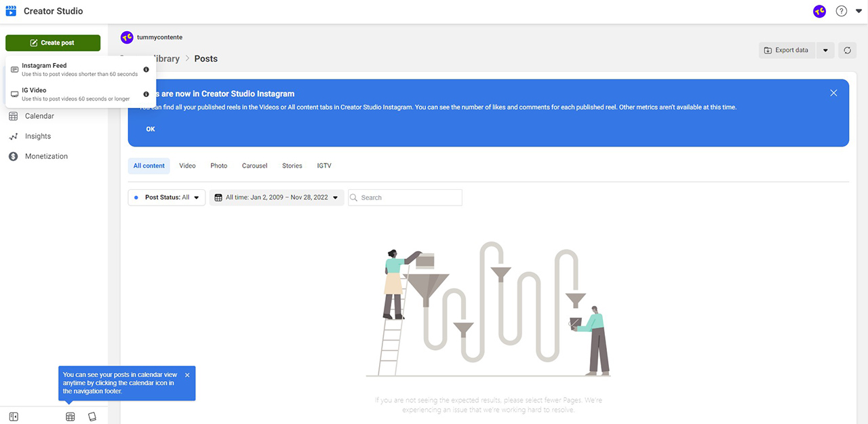Image resolution: width=868 pixels, height=424 pixels.
Task: Switch to the Stories tab
Action: click(292, 166)
